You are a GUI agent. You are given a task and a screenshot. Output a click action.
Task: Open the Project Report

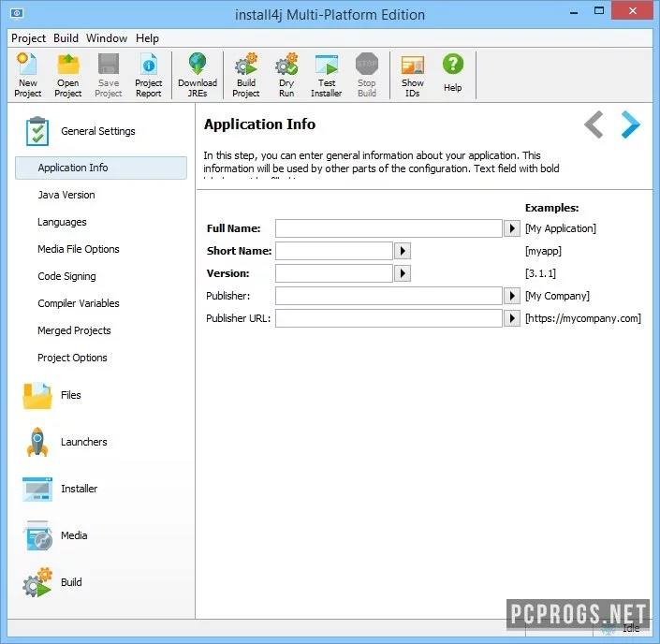coord(149,75)
